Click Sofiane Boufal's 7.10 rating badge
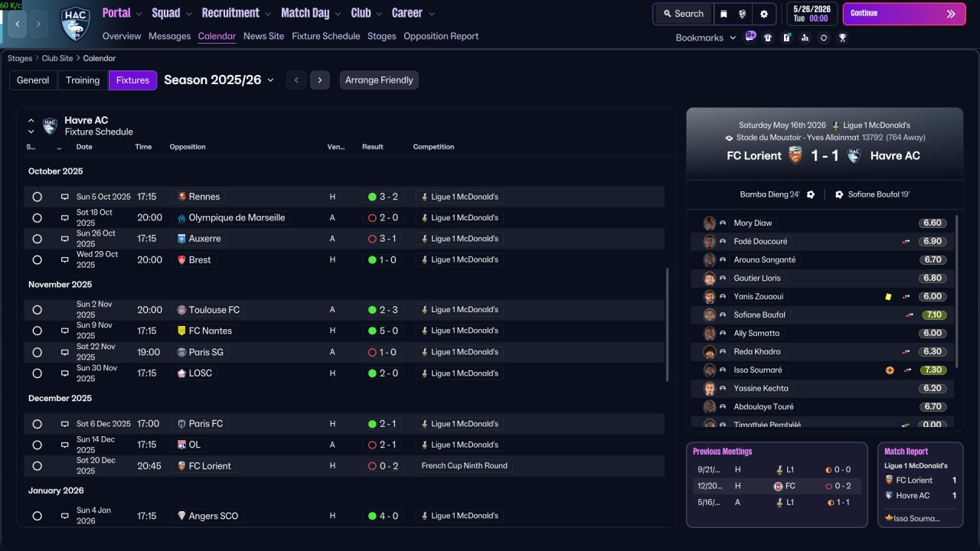Viewport: 980px width, 551px height. point(933,315)
